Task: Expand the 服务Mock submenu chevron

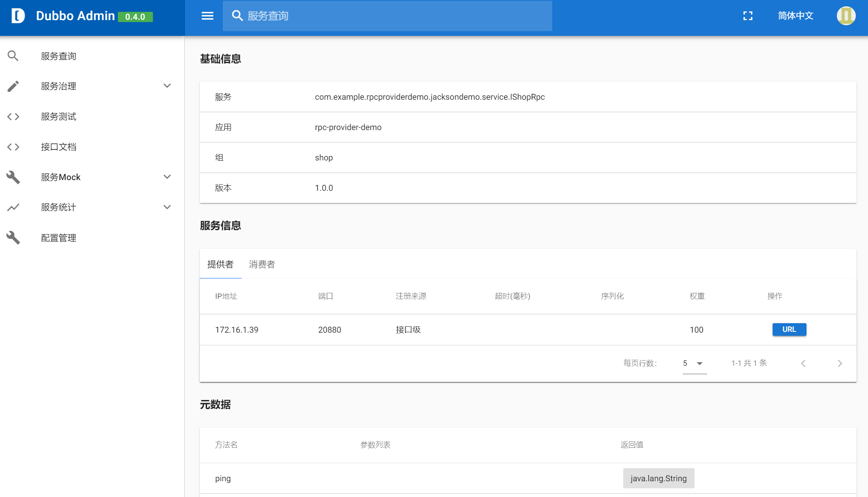Action: [x=167, y=177]
